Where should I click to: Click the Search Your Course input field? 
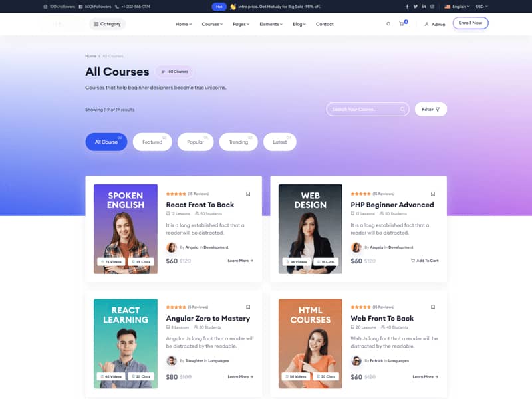[363, 109]
